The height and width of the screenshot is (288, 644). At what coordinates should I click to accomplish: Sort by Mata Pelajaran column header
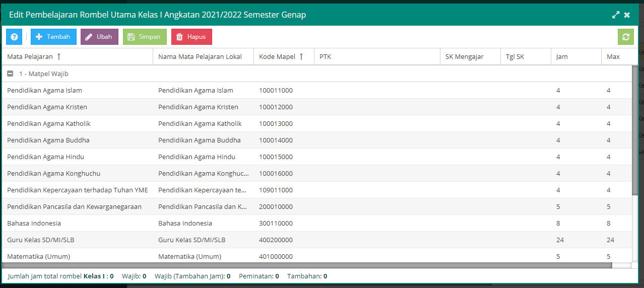(x=77, y=56)
